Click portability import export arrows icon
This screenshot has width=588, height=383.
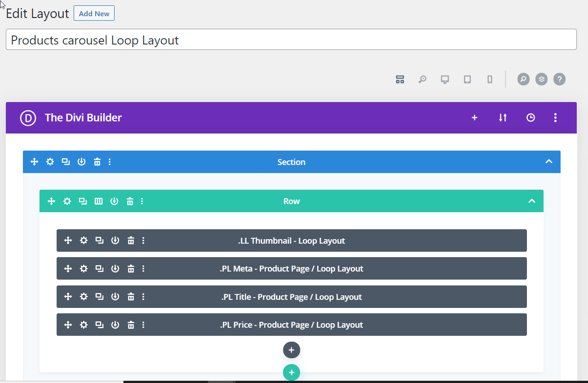click(x=503, y=118)
